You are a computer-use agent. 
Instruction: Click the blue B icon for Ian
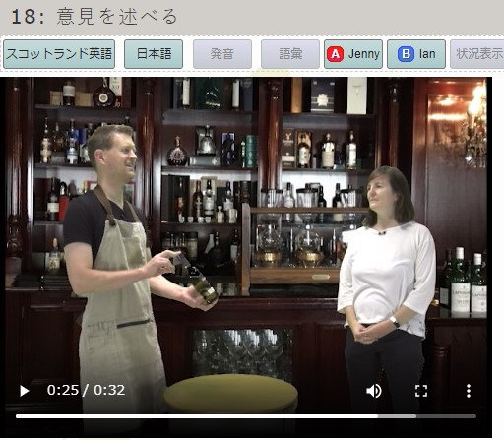406,54
